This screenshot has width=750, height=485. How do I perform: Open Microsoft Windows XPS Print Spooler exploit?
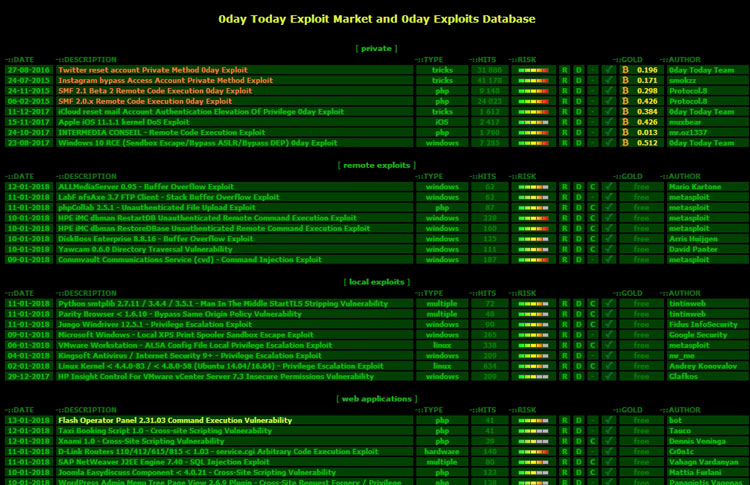click(x=186, y=335)
